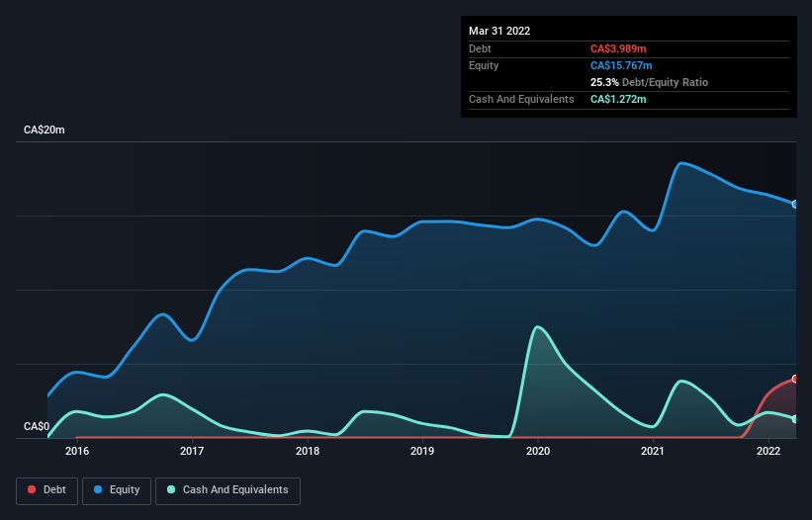This screenshot has width=812, height=520.
Task: Click the CA$3.989m debt value
Action: [x=618, y=48]
